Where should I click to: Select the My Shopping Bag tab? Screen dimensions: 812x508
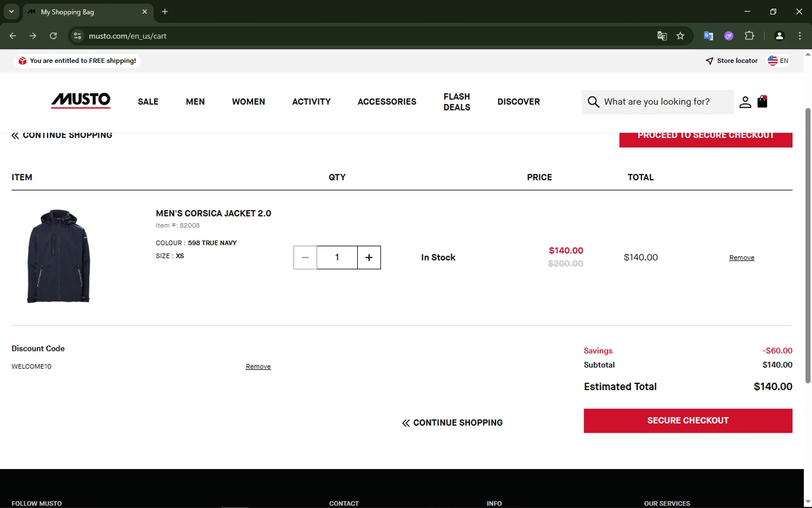pos(87,12)
